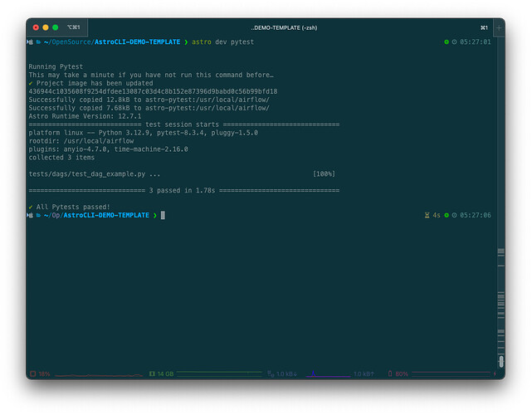The width and height of the screenshot is (532, 415).
Task: Click the 'Running Pytest' output line
Action: tap(56, 66)
